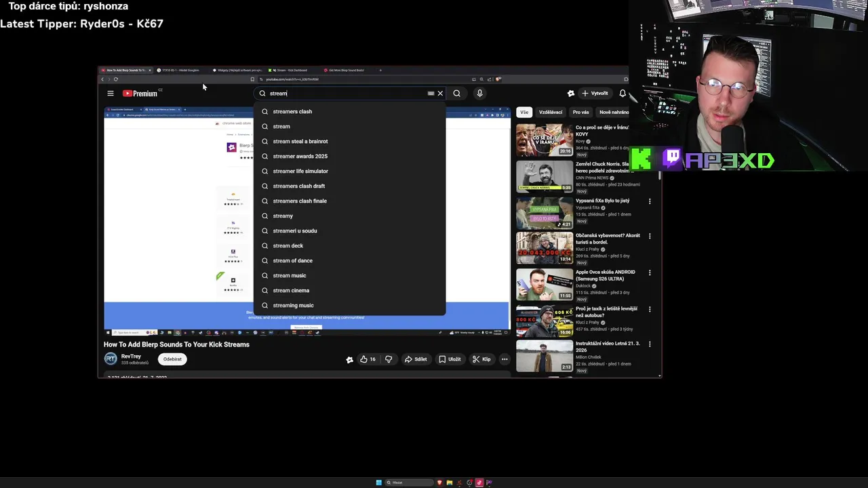Choose 'streamer life simulator' suggestion

350,171
